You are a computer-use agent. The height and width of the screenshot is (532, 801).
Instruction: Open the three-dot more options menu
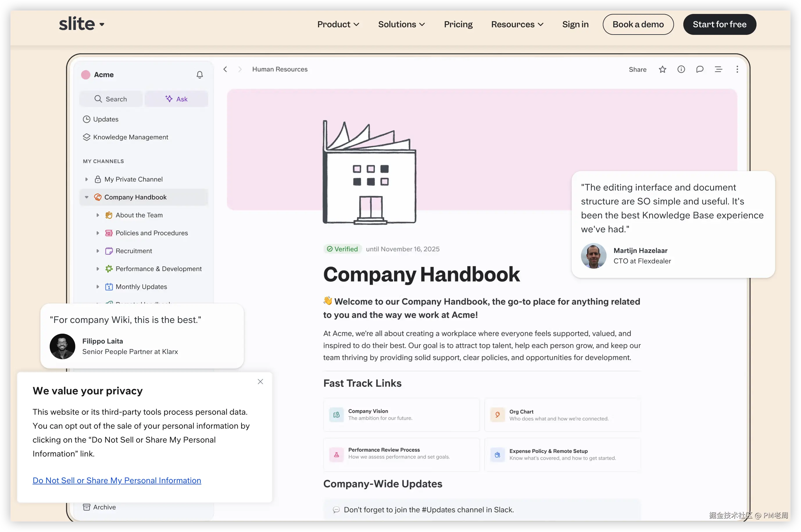pyautogui.click(x=737, y=70)
